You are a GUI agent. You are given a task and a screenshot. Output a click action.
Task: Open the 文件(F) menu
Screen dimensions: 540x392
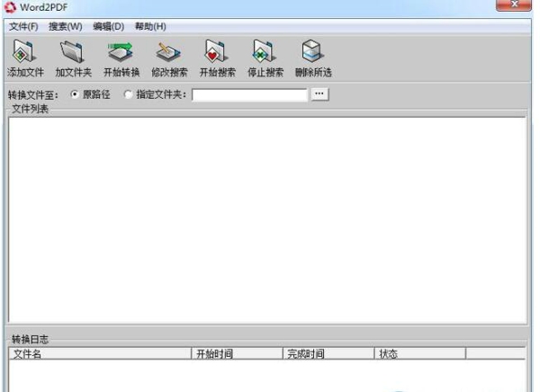[x=23, y=26]
